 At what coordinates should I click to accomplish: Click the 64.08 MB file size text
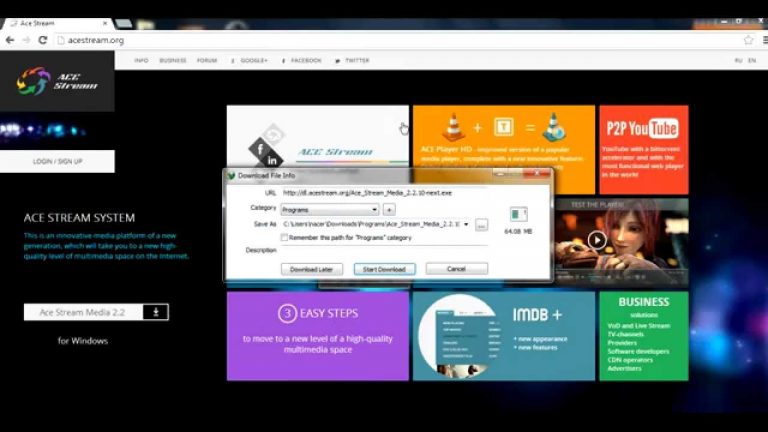518,231
